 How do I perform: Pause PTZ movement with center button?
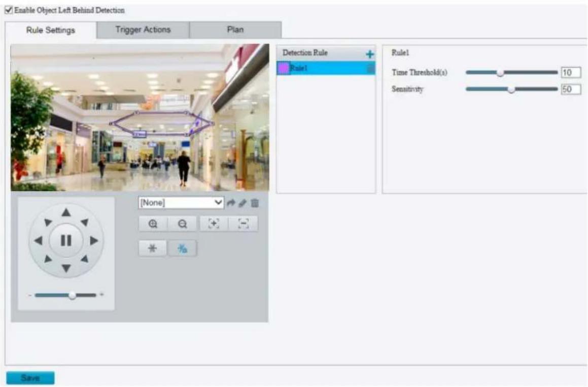point(66,240)
